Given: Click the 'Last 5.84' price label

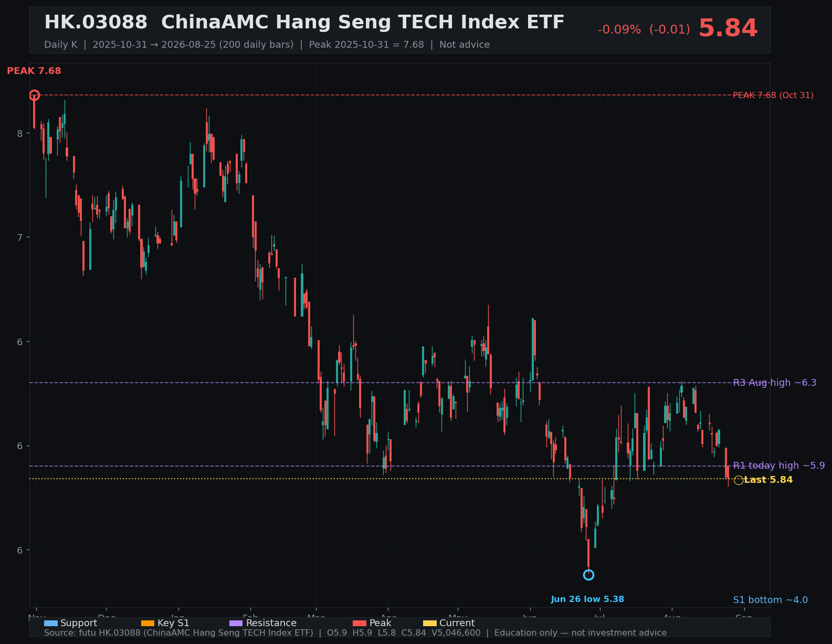Looking at the screenshot, I should pos(768,480).
